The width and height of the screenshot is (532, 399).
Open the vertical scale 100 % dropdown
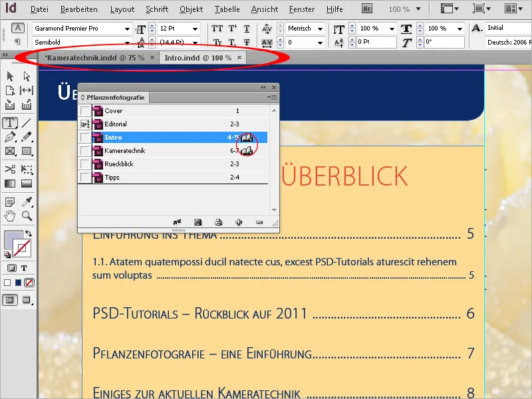tap(392, 29)
